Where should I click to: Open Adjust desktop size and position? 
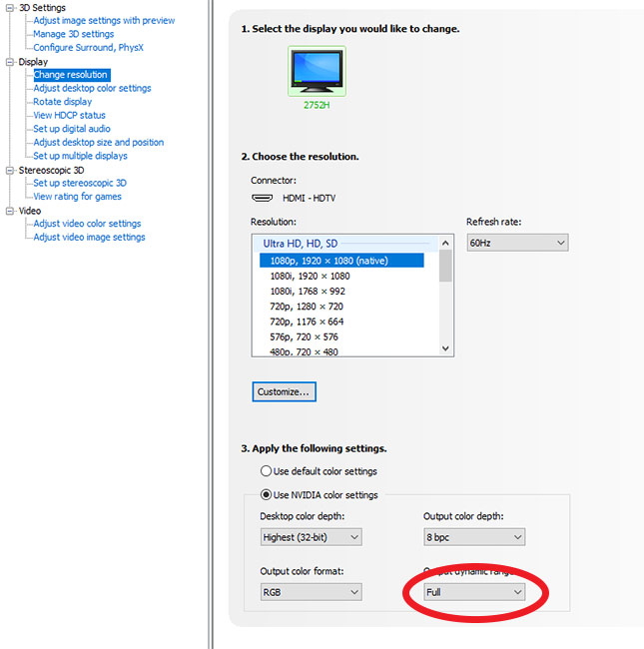[99, 143]
